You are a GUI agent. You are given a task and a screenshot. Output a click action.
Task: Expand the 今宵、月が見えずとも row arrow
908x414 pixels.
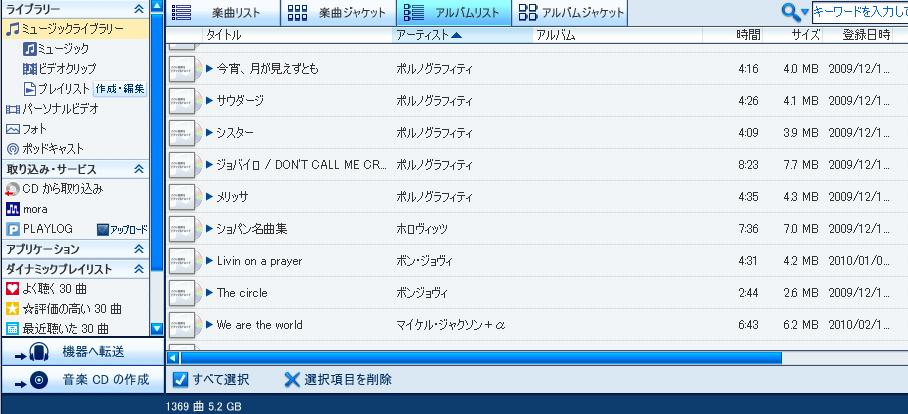(x=210, y=69)
